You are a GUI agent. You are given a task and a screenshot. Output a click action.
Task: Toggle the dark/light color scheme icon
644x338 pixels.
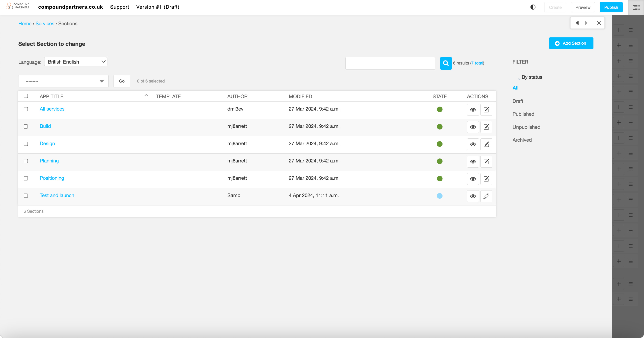533,7
